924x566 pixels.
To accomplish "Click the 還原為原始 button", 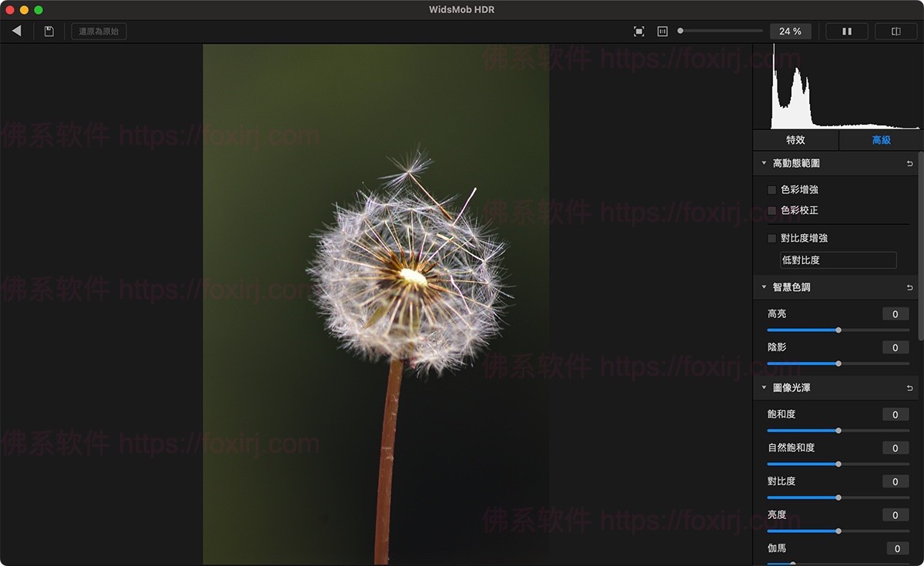I will pos(99,32).
